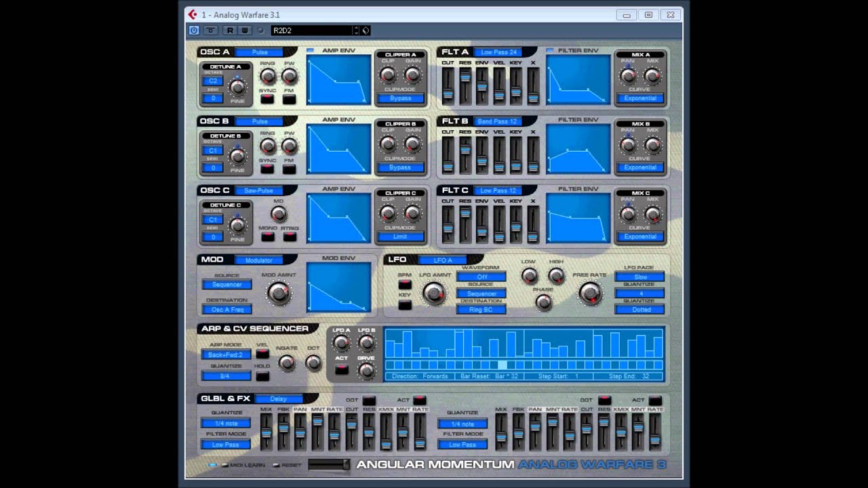Click the FLT A CUT slider
Image resolution: width=868 pixels, height=488 pixels.
point(448,87)
